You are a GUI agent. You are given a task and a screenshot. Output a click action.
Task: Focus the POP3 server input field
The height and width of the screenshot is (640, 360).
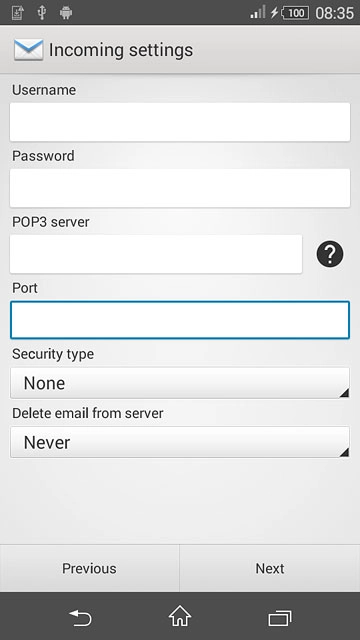[156, 254]
